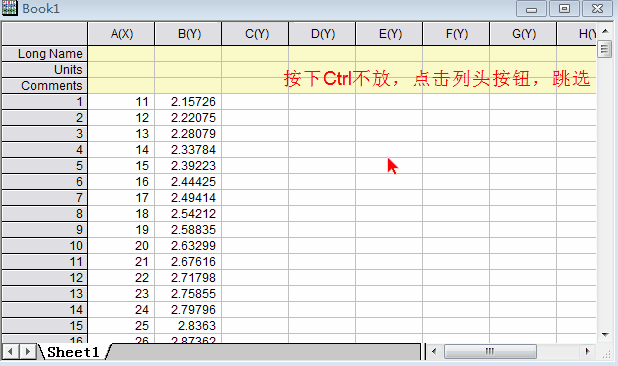The image size is (618, 366).
Task: Click the vertical scrollbar down arrow
Action: point(605,335)
